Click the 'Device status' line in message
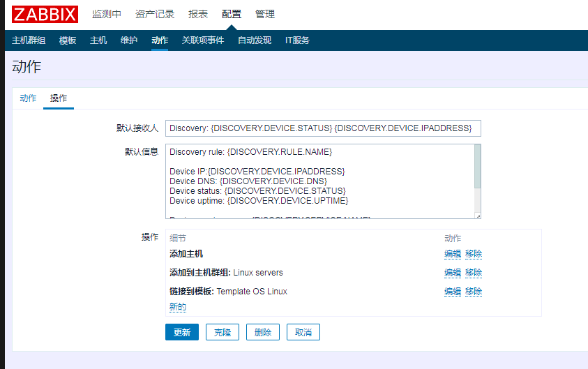This screenshot has width=588, height=369. point(257,191)
